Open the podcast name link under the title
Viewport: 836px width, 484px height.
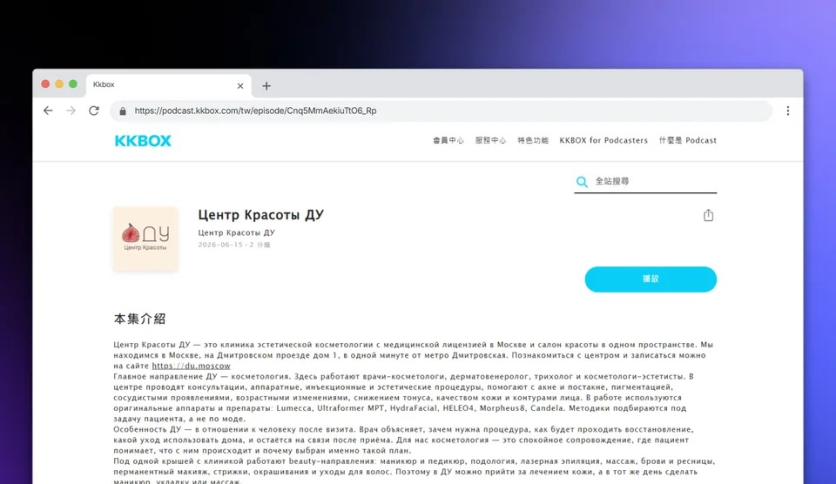(236, 232)
